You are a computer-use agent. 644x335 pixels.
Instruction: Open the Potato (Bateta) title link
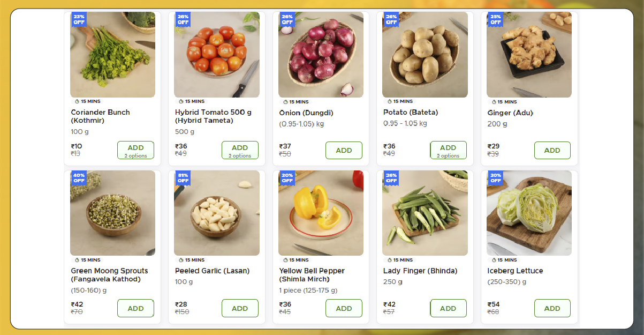click(x=411, y=113)
